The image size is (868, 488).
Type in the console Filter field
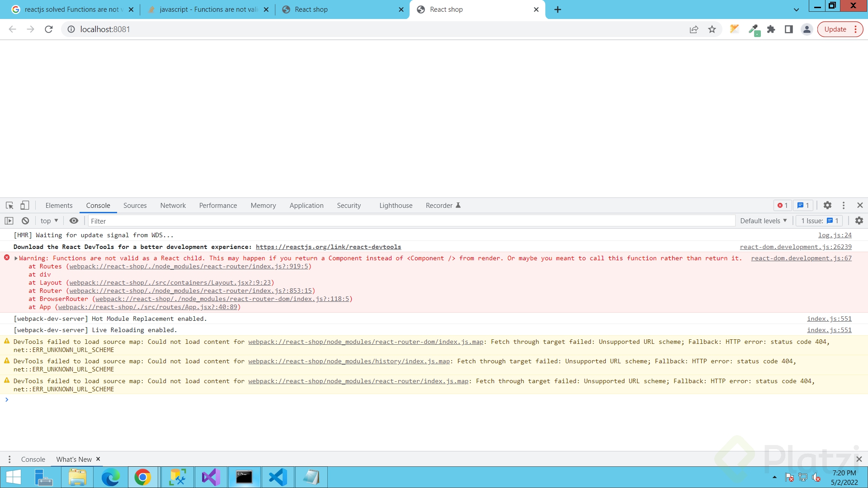tap(226, 221)
